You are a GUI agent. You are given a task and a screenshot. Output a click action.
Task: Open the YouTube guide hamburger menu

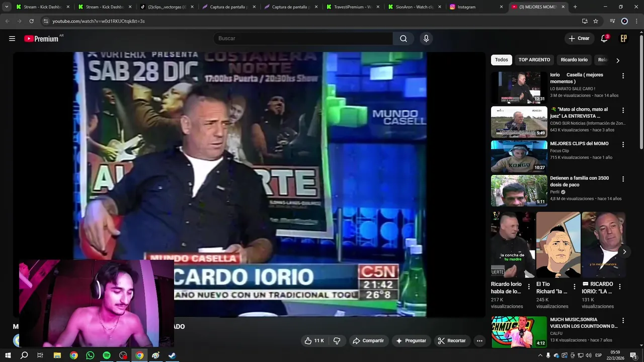point(12,39)
